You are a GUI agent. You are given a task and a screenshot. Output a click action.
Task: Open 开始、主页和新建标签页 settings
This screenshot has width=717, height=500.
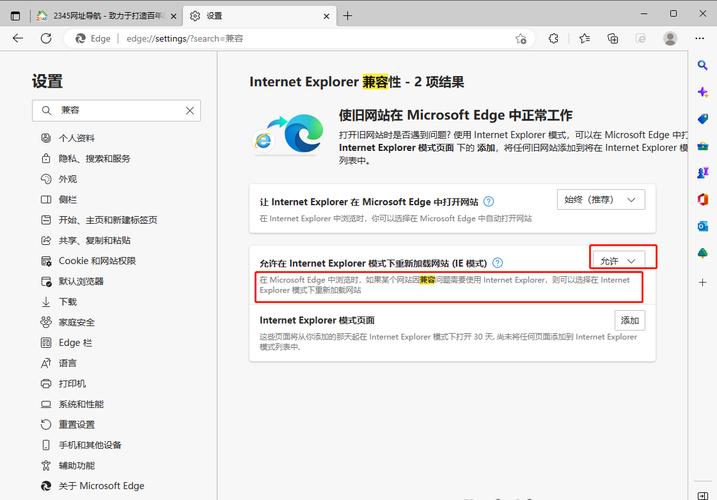click(x=99, y=220)
